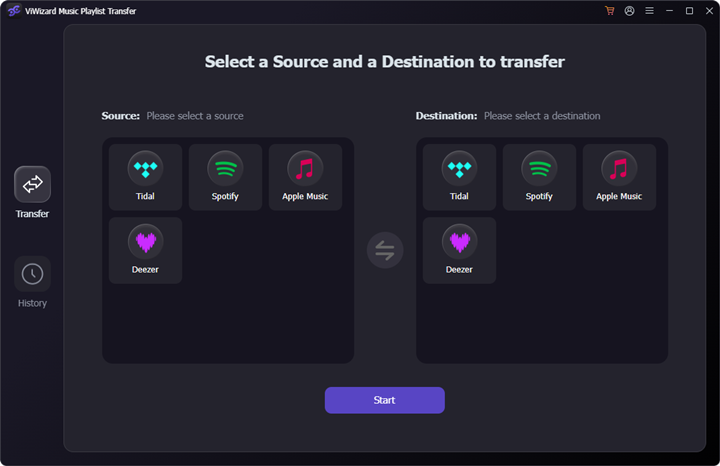Pick Apple Music as the destination
The image size is (720, 466).
(619, 177)
